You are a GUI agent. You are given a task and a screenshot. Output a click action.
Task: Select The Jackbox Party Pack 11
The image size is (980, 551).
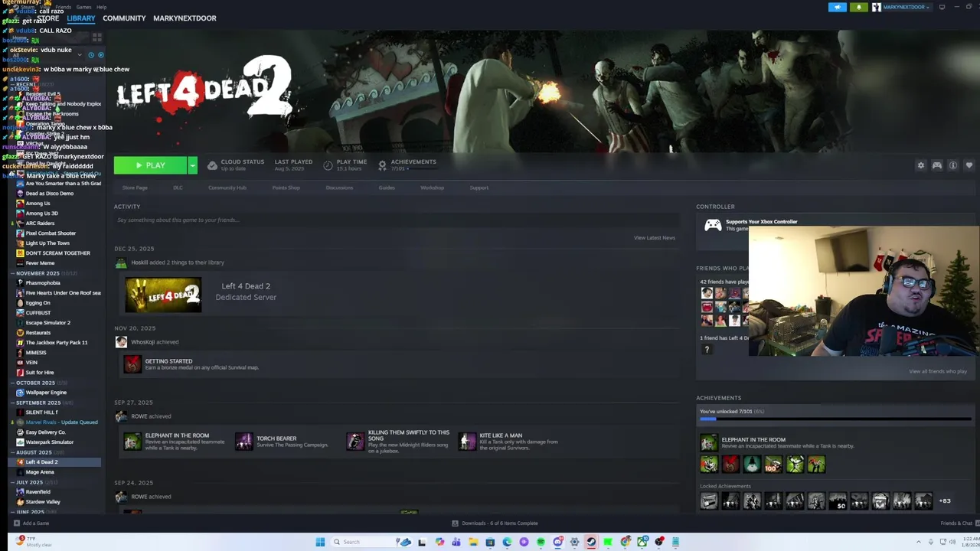[57, 343]
